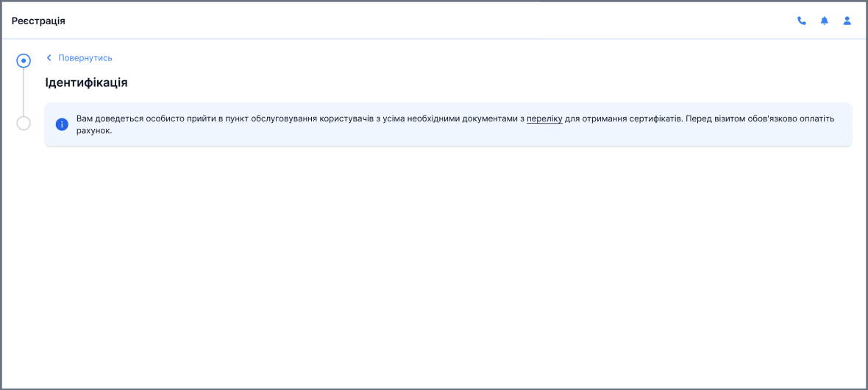Click the word рахунок in the banner
The height and width of the screenshot is (390, 868).
click(x=93, y=131)
